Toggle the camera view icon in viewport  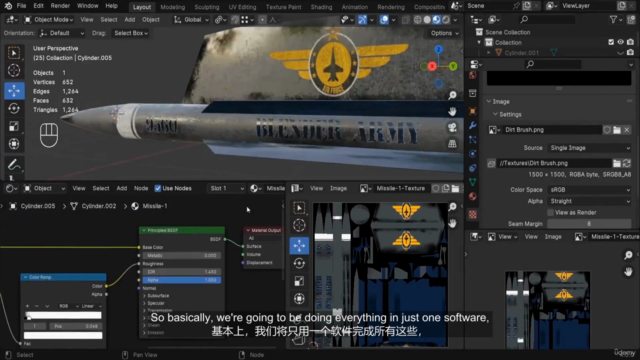pyautogui.click(x=452, y=128)
